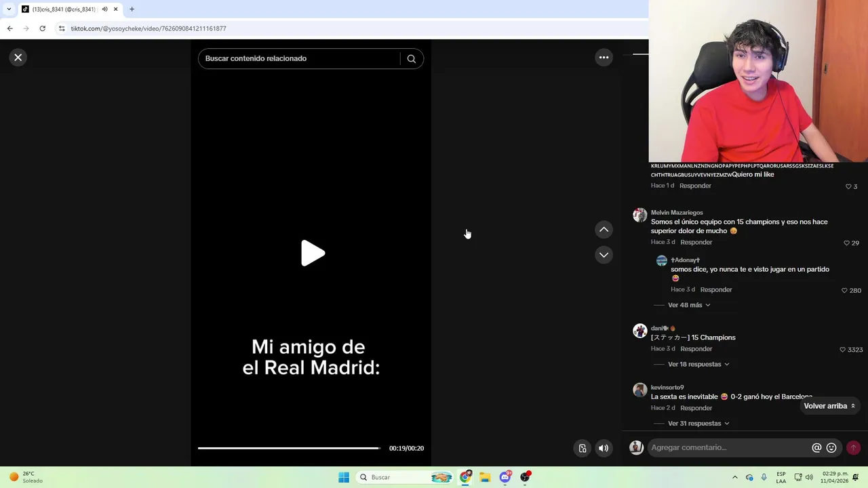The image size is (868, 488).
Task: Click the search magnifier in related content bar
Action: (411, 58)
